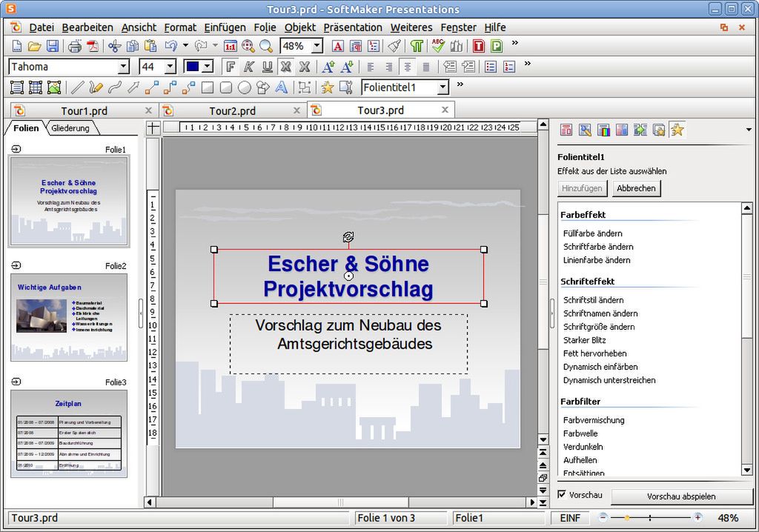Open the Folientitel1 object dropdown
The image size is (759, 532).
[x=443, y=87]
